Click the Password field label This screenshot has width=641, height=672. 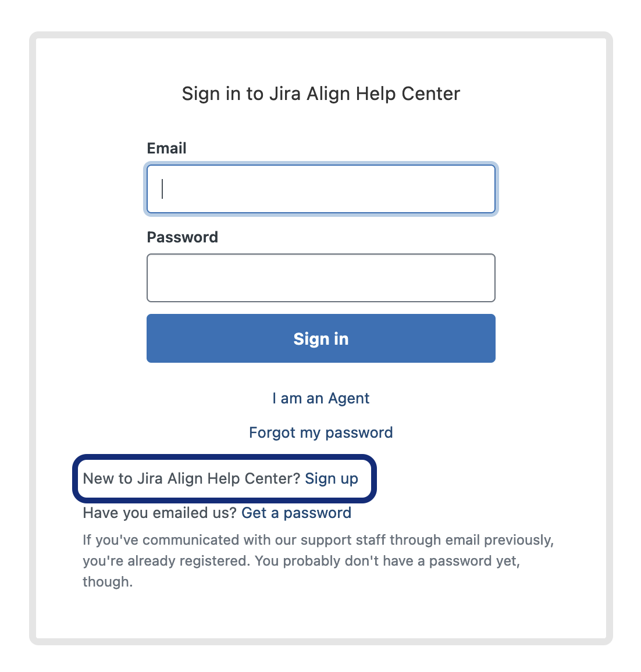(x=183, y=237)
